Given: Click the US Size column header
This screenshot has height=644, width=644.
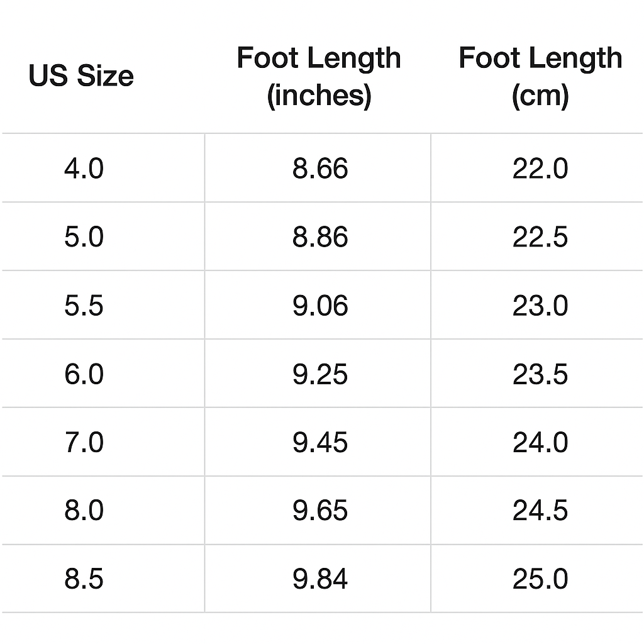Looking at the screenshot, I should point(81,76).
